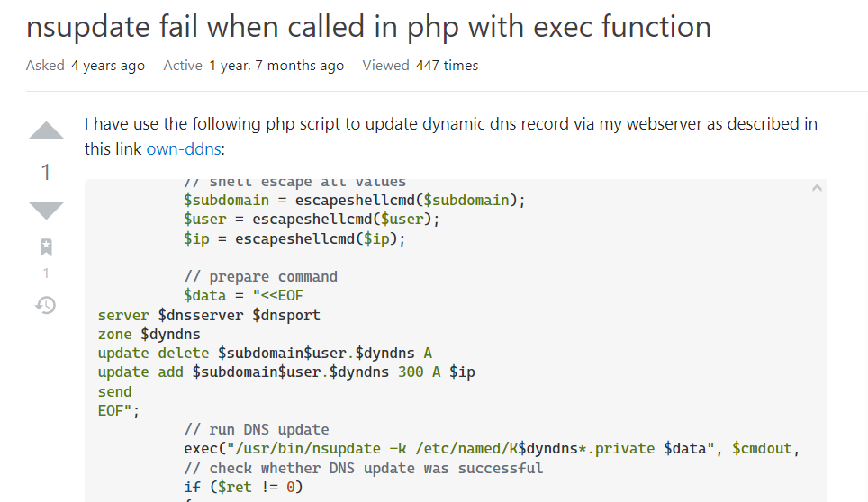Upvote the nsupdate question
The height and width of the screenshot is (502, 868).
coord(47,131)
